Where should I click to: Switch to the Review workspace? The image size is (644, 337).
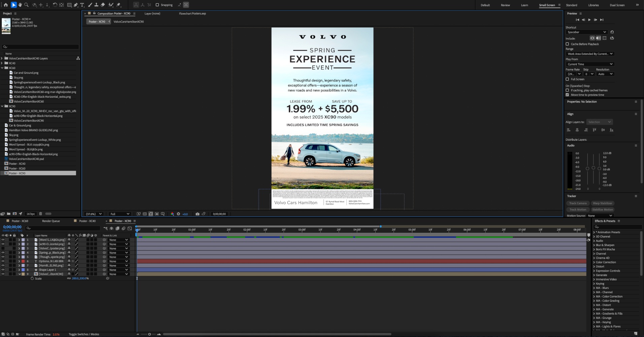click(x=505, y=5)
